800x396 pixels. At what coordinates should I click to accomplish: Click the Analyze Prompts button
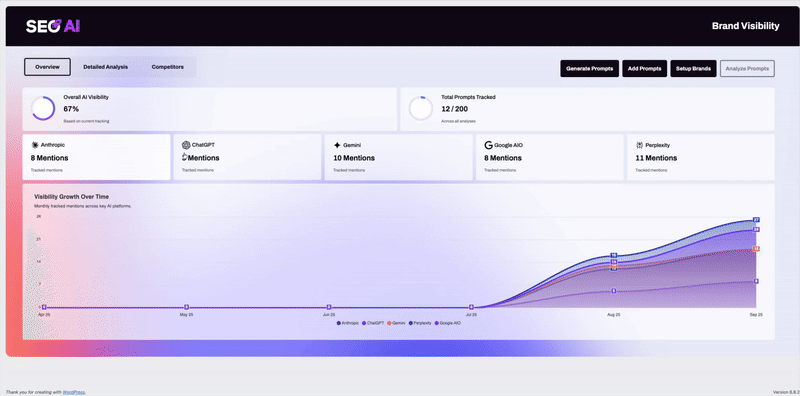click(747, 68)
